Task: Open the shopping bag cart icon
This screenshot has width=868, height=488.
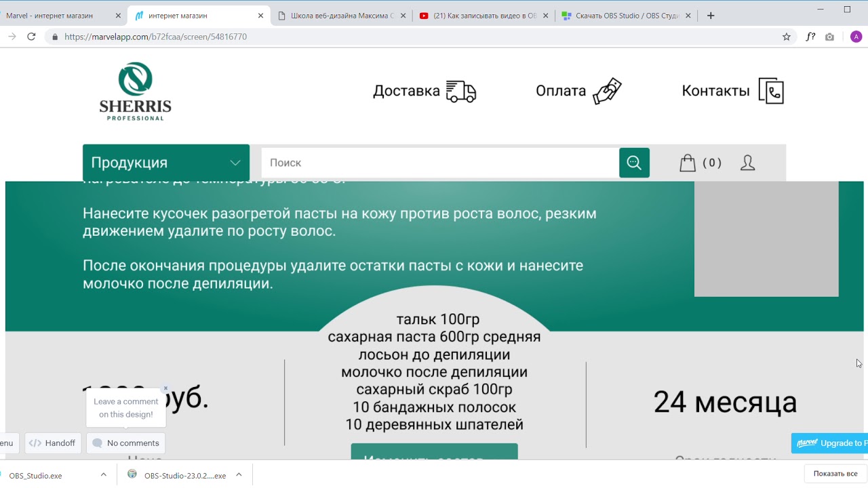Action: click(x=688, y=163)
